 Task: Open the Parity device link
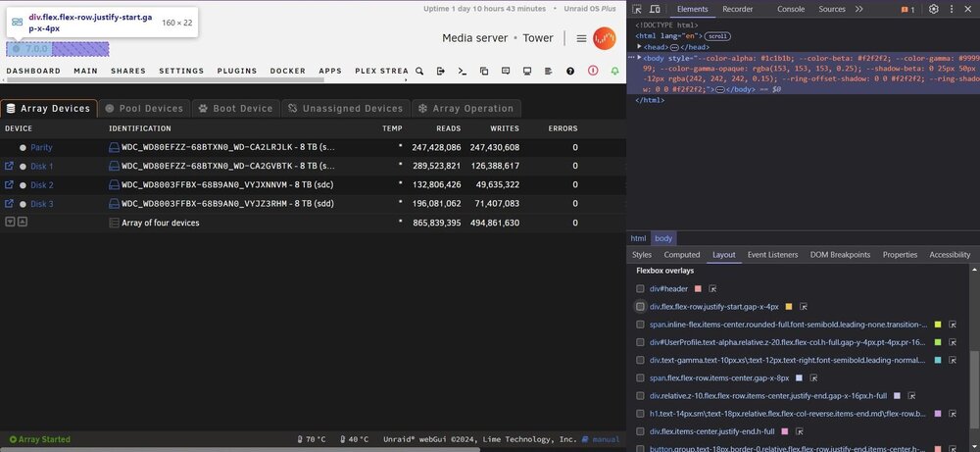[x=41, y=147]
